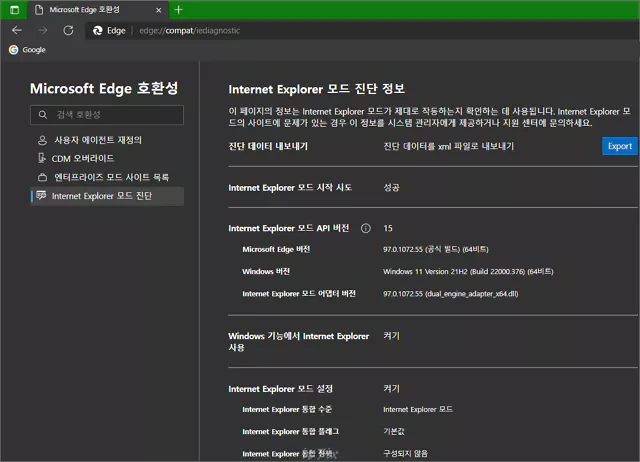Click 켜기 value beside Internet Explorer 모드 설정

click(391, 389)
